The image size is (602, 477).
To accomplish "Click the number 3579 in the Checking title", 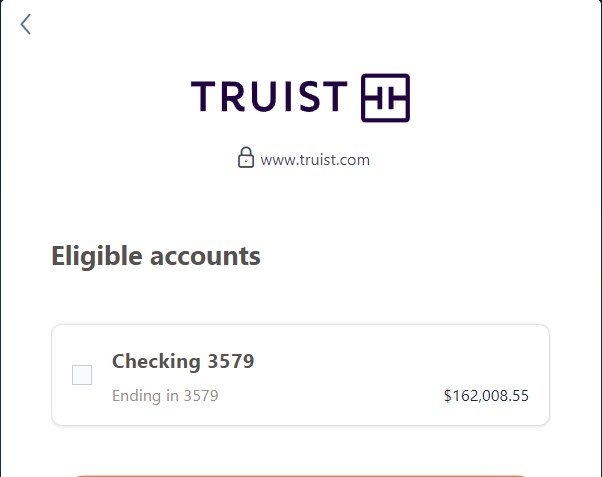I will [231, 361].
